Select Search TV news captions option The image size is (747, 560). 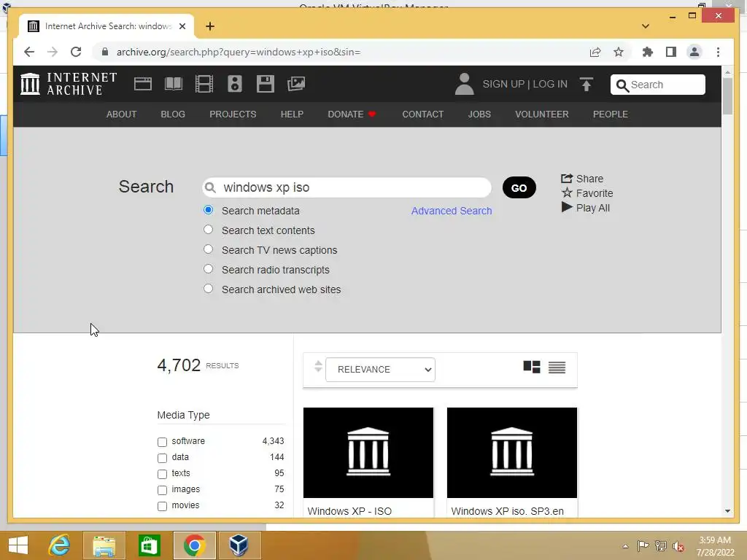pyautogui.click(x=208, y=249)
